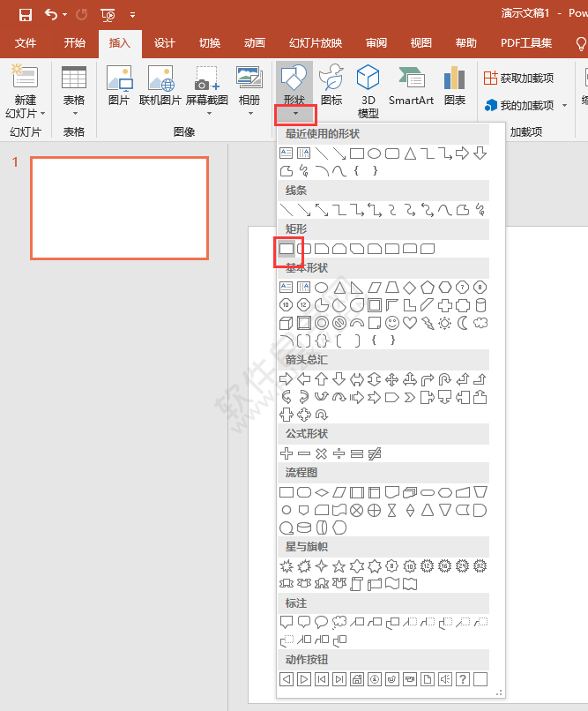Select the plus sign in 公式形状
The image size is (588, 711).
click(x=287, y=453)
